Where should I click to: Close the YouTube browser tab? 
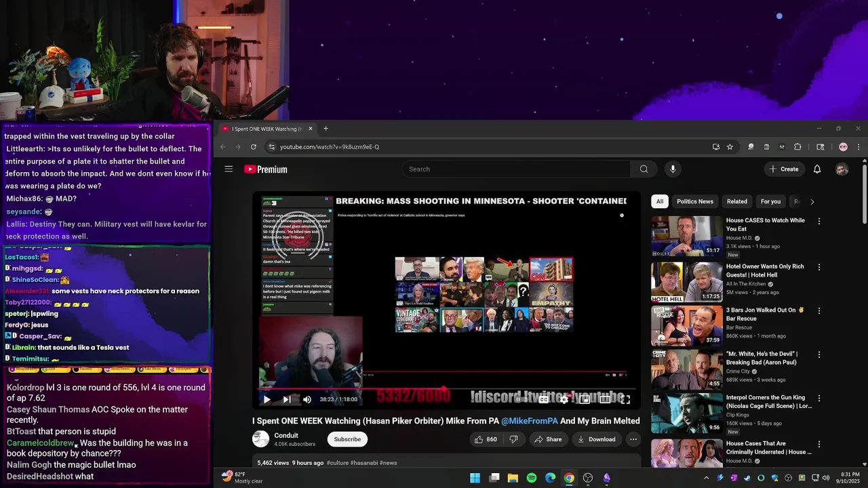pyautogui.click(x=311, y=129)
